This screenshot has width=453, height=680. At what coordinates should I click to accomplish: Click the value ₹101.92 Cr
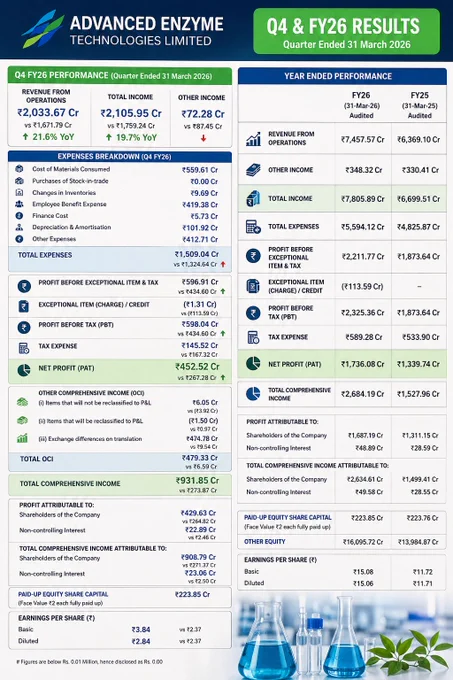(x=200, y=228)
